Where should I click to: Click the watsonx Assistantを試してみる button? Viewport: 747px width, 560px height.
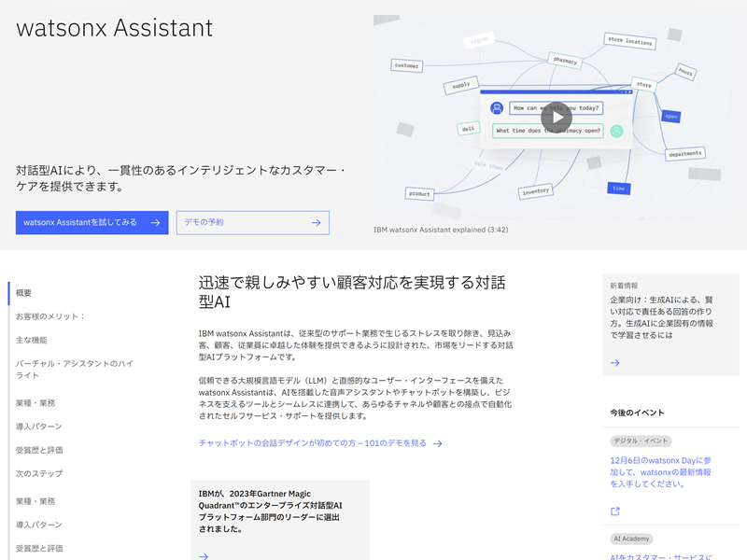coord(92,222)
